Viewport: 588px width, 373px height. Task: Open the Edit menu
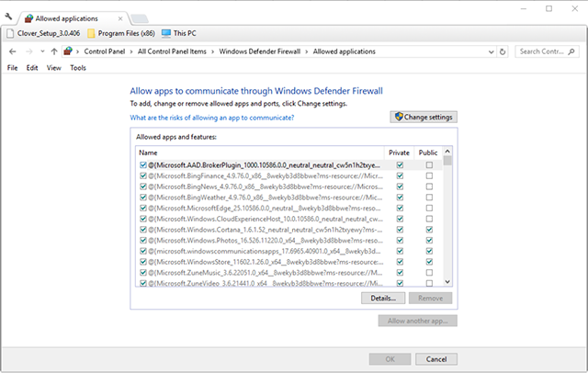tap(32, 68)
